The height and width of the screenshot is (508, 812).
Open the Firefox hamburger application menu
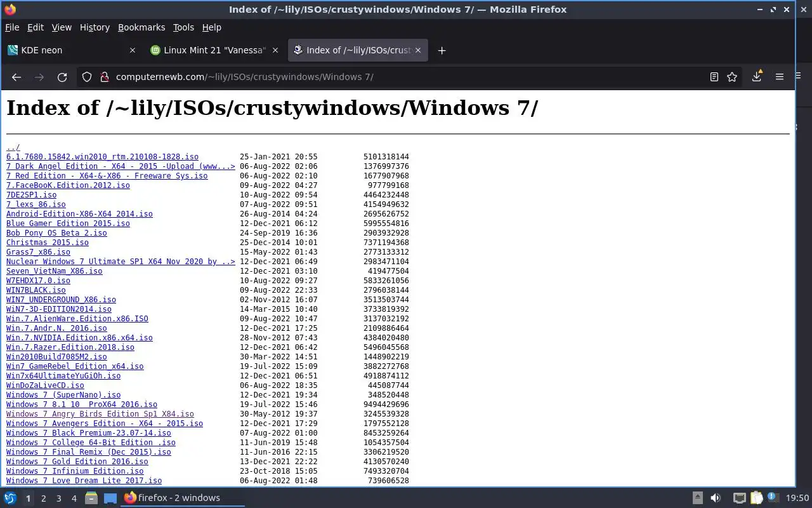(x=780, y=77)
